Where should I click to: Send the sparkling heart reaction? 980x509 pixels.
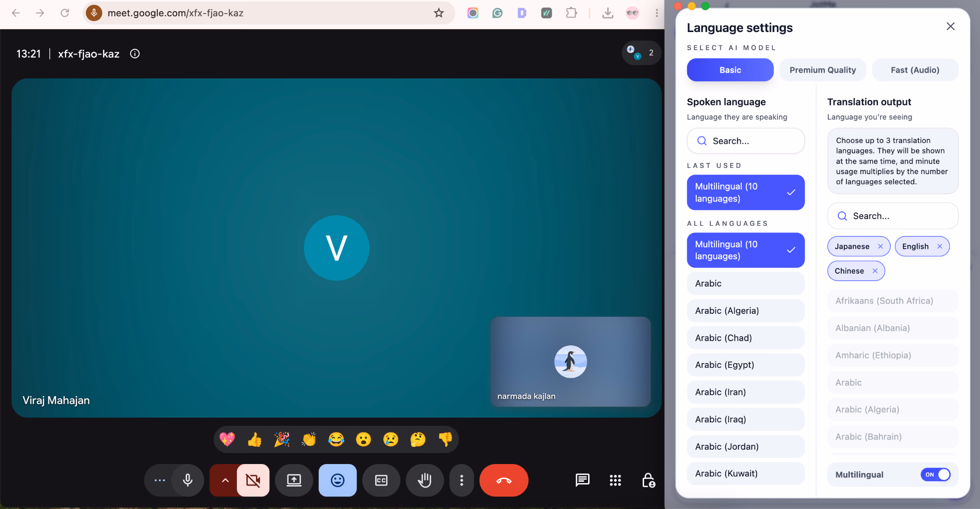[227, 439]
